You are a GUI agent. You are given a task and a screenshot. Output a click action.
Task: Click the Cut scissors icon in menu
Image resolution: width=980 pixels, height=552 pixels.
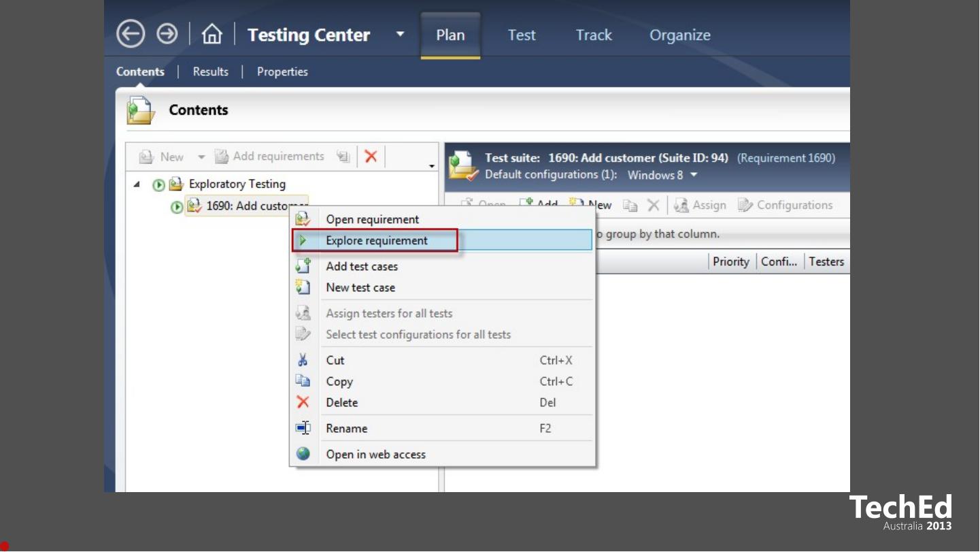(303, 360)
